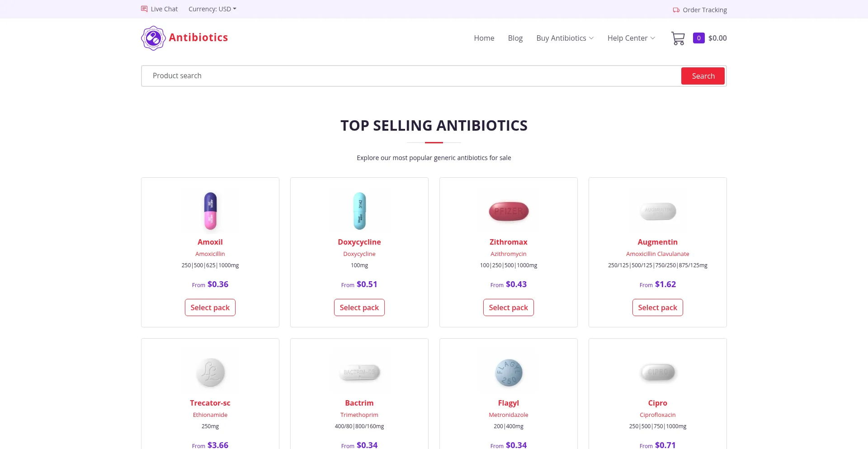The image size is (868, 449).
Task: Open the Cipro product title link
Action: click(x=657, y=403)
